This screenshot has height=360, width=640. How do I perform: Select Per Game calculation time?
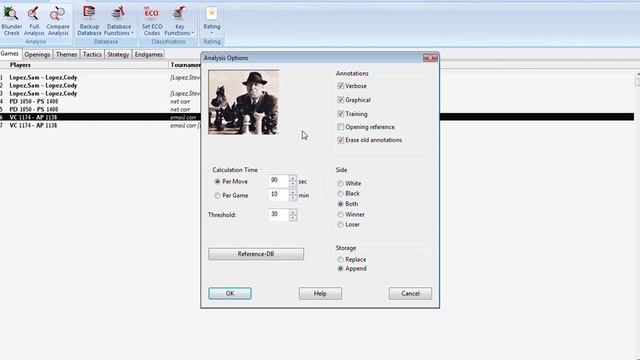click(218, 196)
